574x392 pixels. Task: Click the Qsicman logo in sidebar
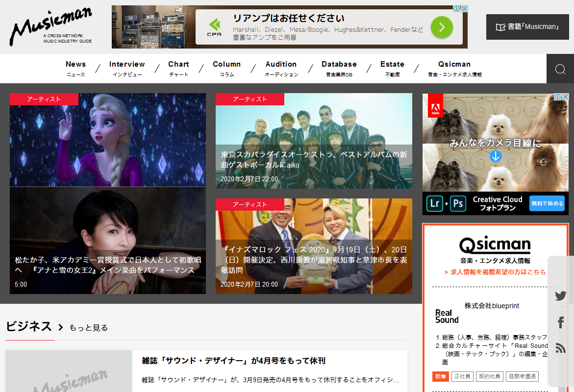[495, 245]
